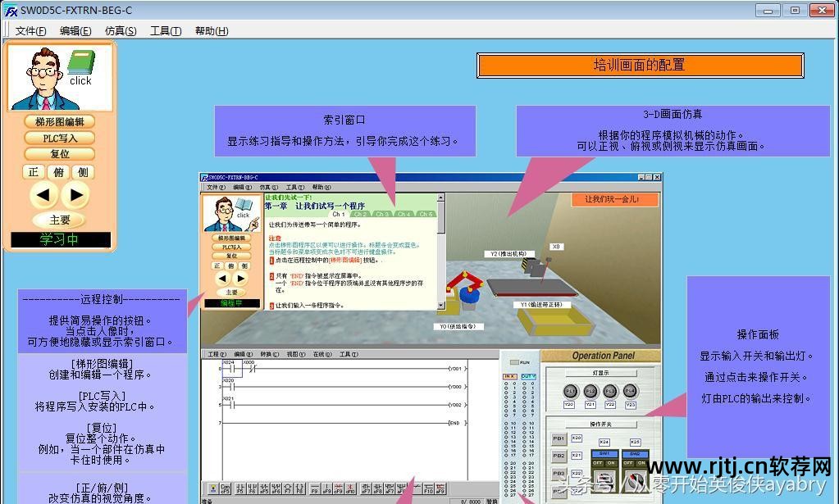Select the normally closed contact F6 icon

(250, 489)
